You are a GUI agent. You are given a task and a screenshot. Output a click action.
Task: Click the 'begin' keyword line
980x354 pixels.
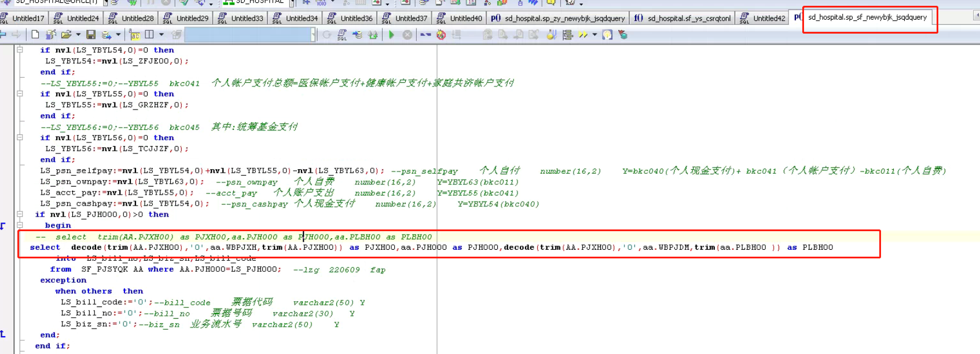pyautogui.click(x=58, y=225)
